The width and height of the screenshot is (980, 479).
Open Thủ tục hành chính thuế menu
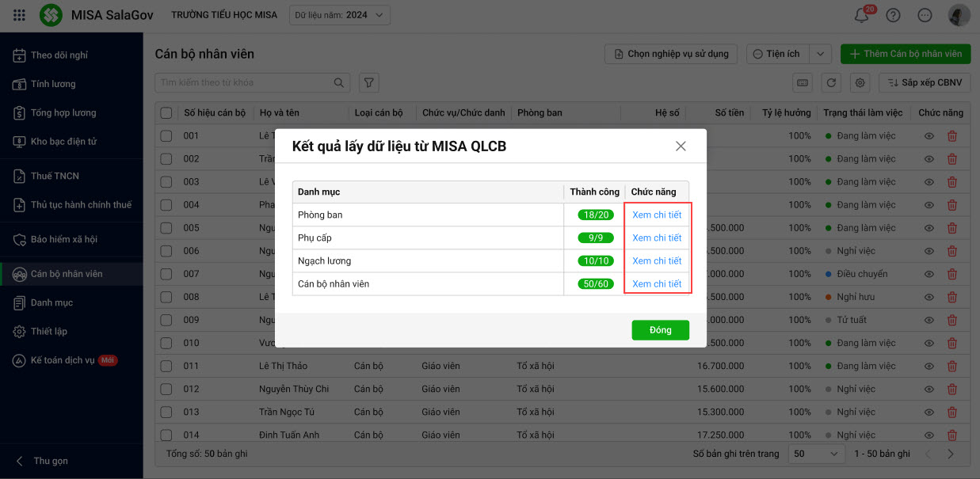71,205
